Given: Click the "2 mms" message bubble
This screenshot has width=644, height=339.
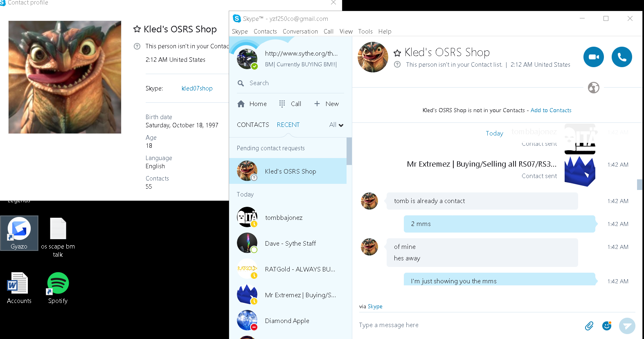Looking at the screenshot, I should [x=500, y=224].
